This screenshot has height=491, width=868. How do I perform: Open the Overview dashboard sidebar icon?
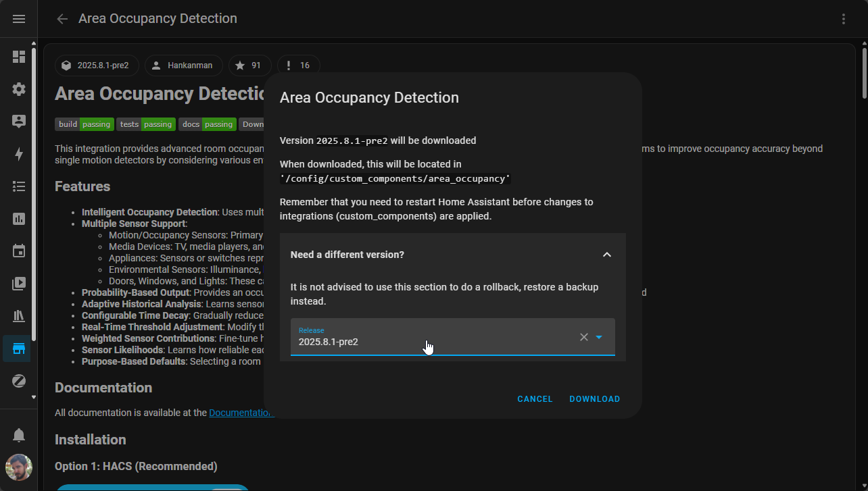pyautogui.click(x=19, y=57)
